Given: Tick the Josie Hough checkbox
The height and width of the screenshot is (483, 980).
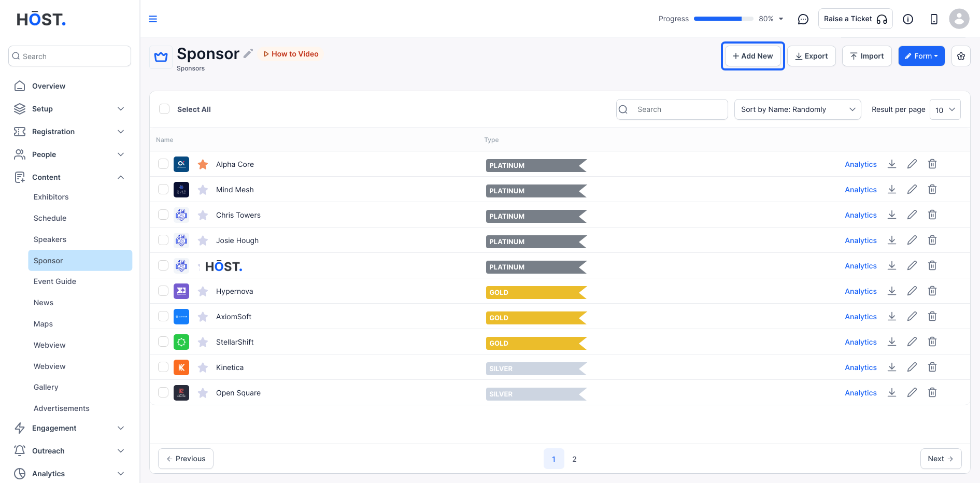Looking at the screenshot, I should click(163, 240).
